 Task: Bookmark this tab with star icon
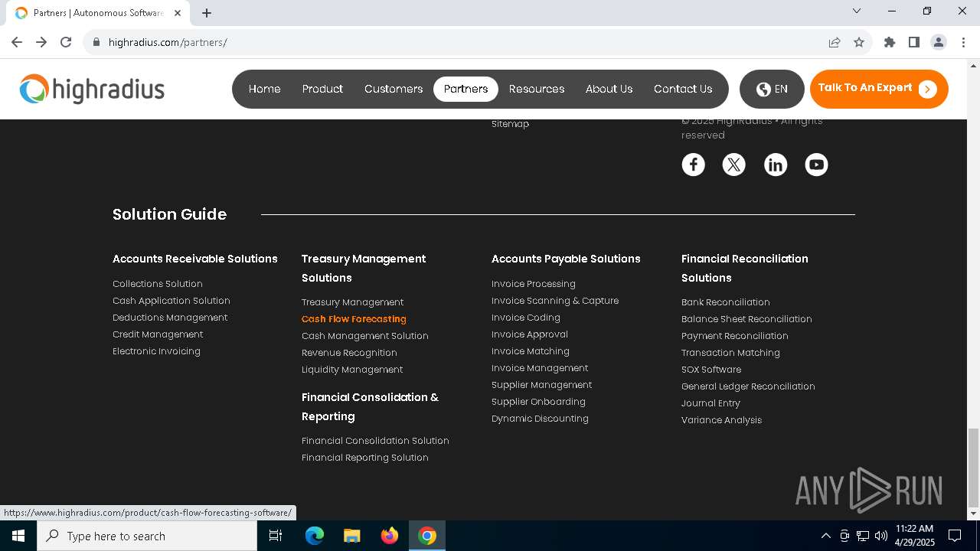pyautogui.click(x=859, y=42)
